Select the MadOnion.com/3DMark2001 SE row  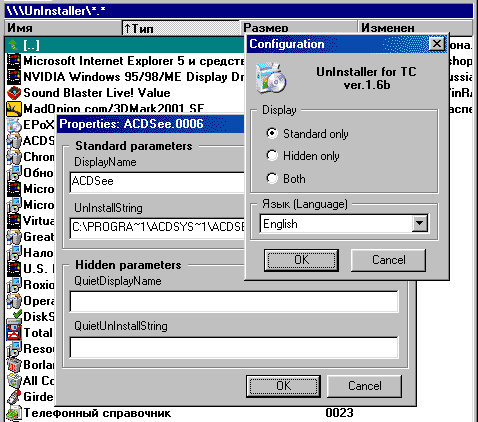125,108
